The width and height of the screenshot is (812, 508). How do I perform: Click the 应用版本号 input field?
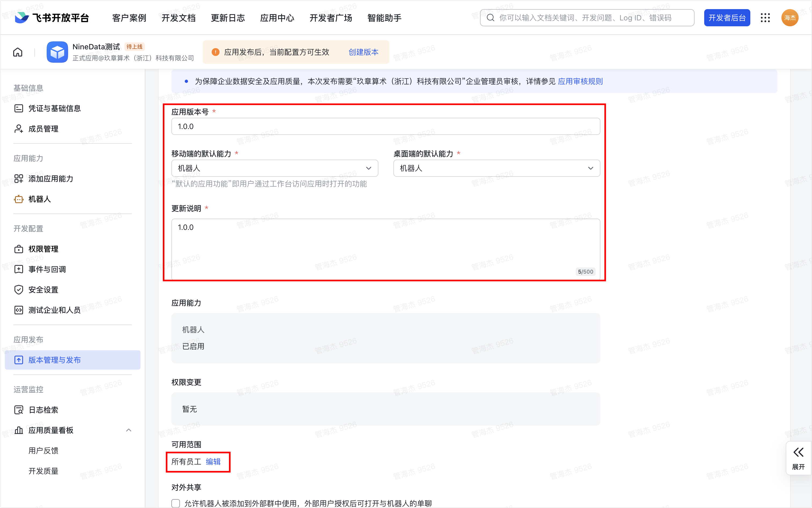pyautogui.click(x=385, y=127)
